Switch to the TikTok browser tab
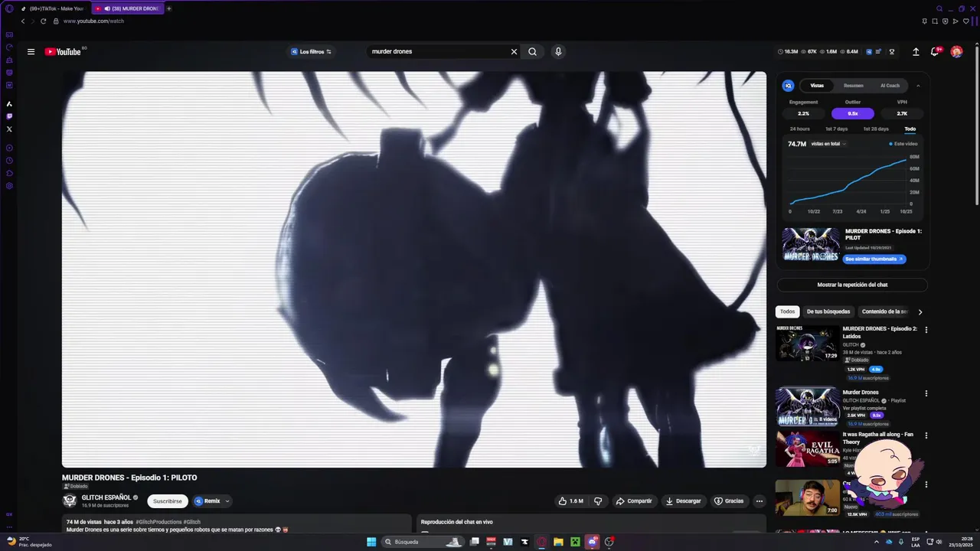Screen dimensions: 980x551 (x=54, y=8)
